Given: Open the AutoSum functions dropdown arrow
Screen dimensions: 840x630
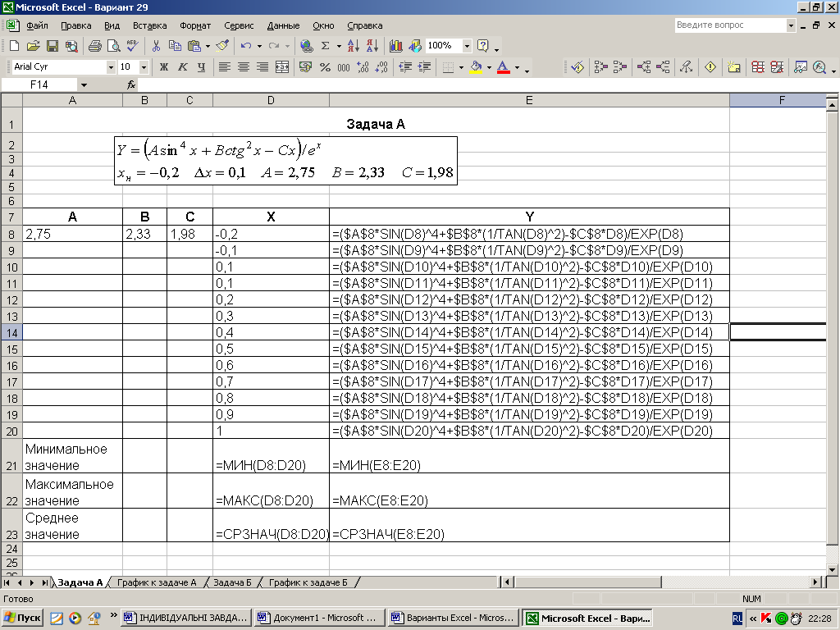Looking at the screenshot, I should click(x=339, y=46).
